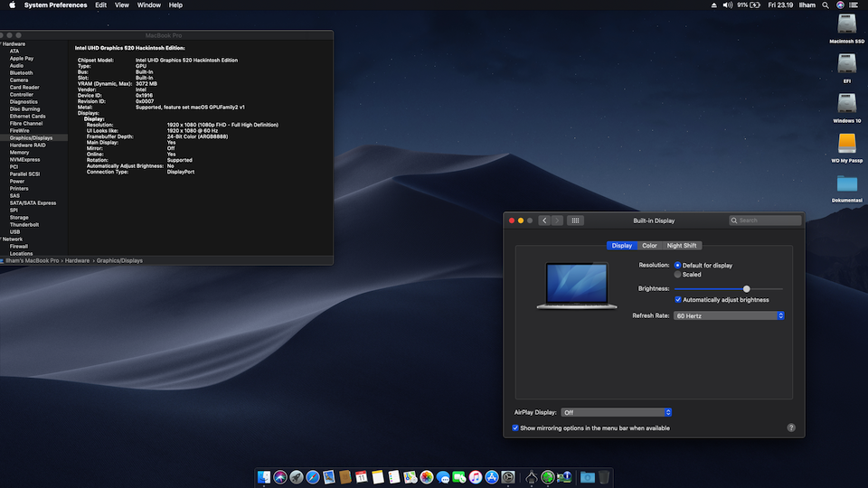Open the Help menu
The image size is (868, 488).
pos(175,5)
